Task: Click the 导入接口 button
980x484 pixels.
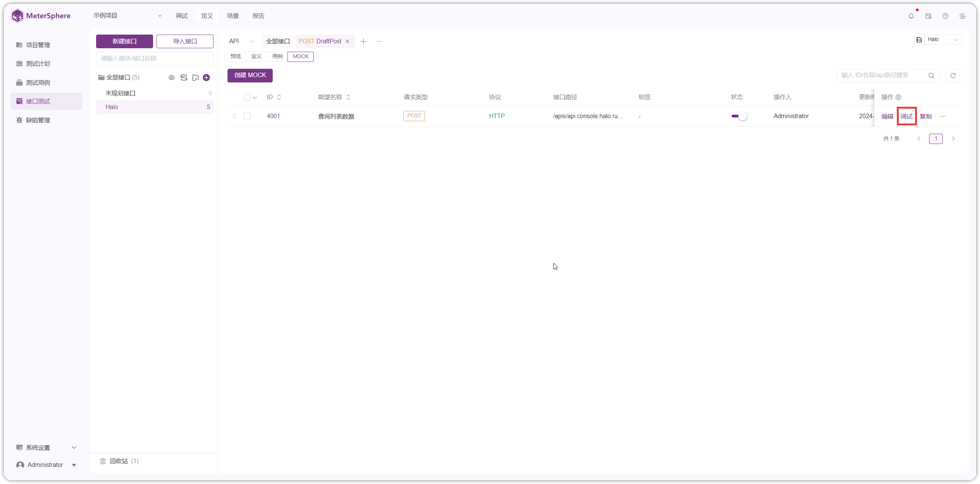Action: pos(185,41)
